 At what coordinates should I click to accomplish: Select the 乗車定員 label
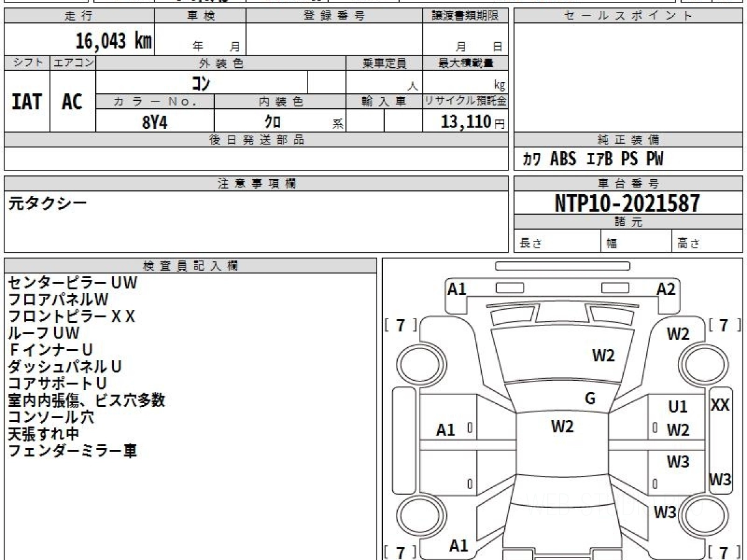tap(385, 63)
